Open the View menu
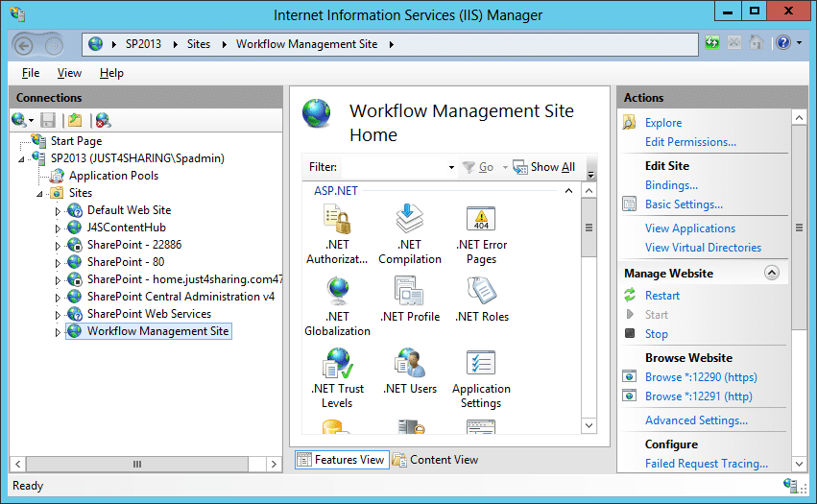 [x=69, y=73]
